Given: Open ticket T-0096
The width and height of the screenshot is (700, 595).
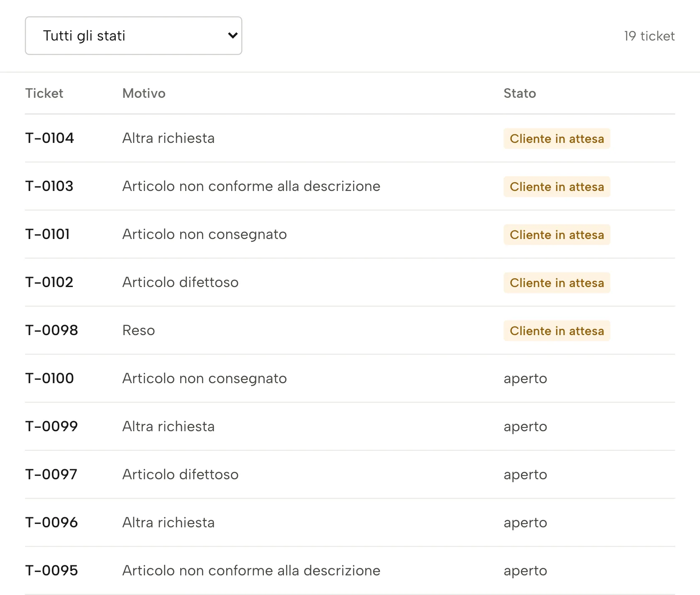Looking at the screenshot, I should pyautogui.click(x=51, y=522).
